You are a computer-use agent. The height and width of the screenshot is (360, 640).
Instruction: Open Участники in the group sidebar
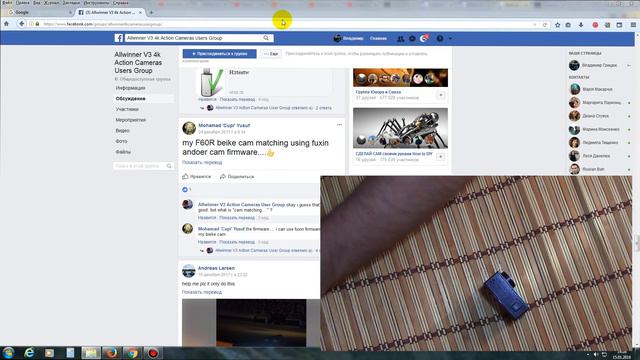127,109
